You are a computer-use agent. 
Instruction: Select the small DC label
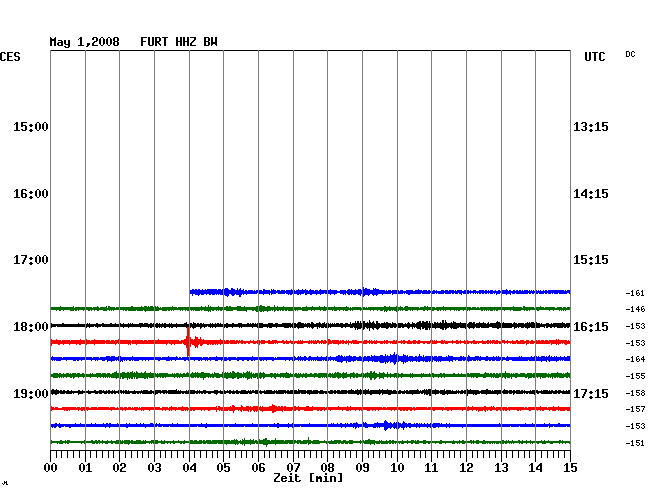(630, 54)
